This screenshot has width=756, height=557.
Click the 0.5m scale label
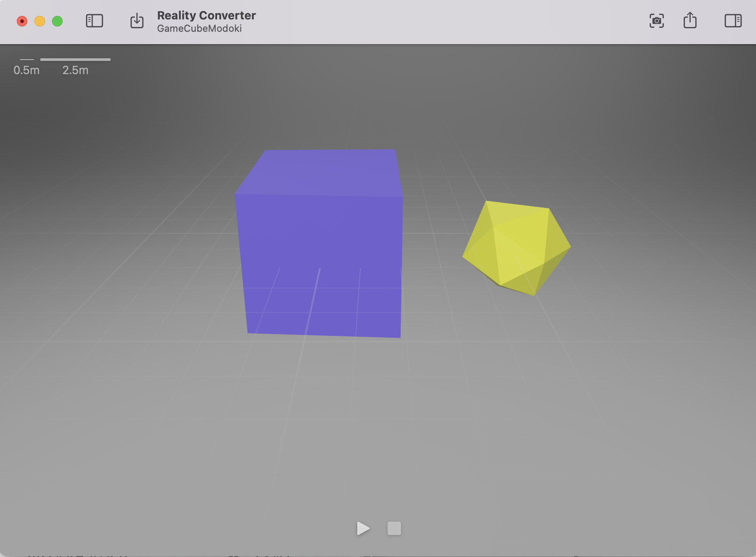[x=26, y=70]
